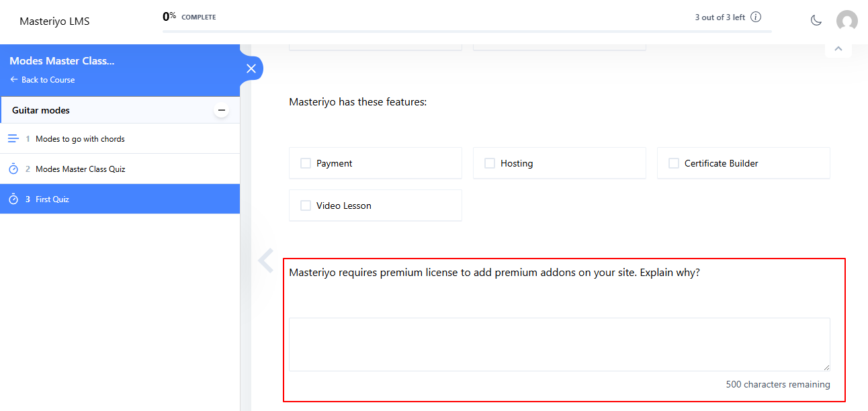
Task: Check the Hosting checkbox
Action: 490,163
